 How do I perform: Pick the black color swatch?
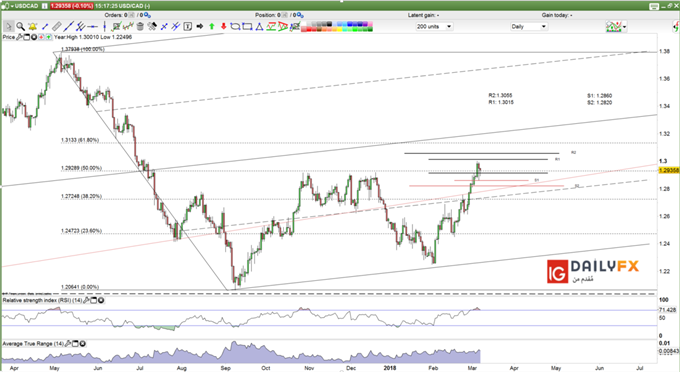[330, 24]
